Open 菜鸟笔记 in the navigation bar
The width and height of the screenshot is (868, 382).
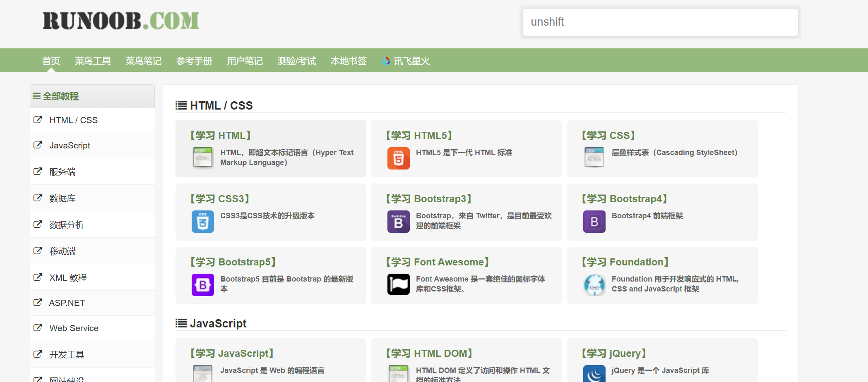point(143,61)
